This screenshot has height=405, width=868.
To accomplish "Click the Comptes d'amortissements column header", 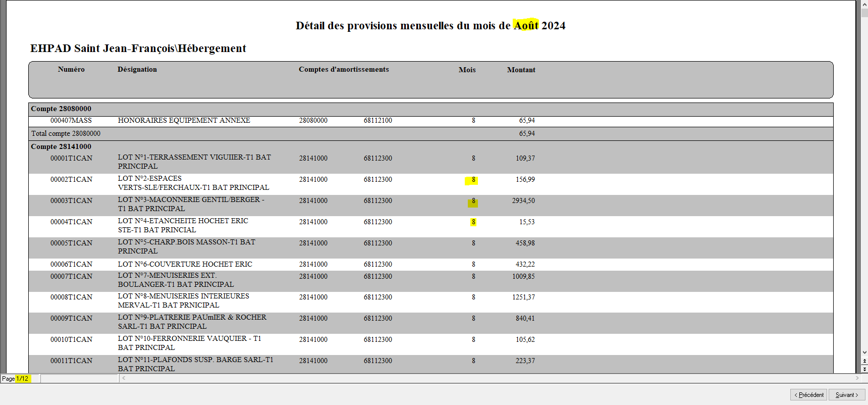I will coord(344,70).
